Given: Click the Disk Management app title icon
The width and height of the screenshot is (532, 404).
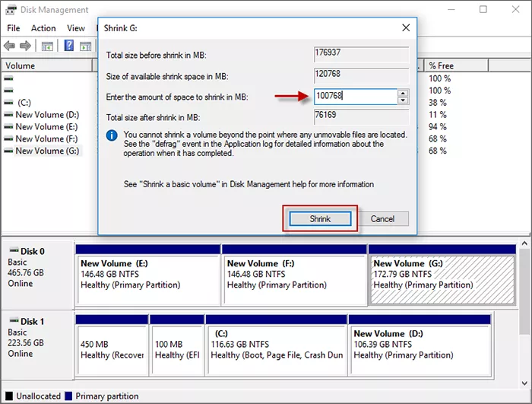Looking at the screenshot, I should 11,10.
